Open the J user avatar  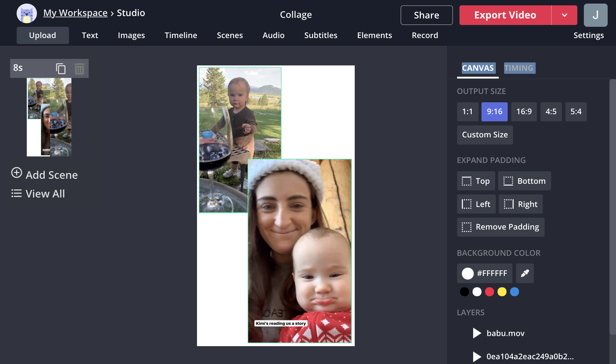click(595, 15)
